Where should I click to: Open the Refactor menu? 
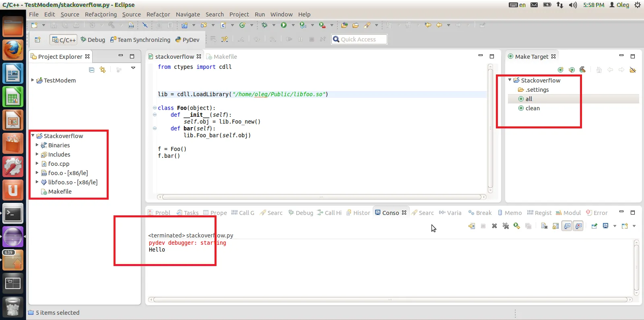click(158, 14)
